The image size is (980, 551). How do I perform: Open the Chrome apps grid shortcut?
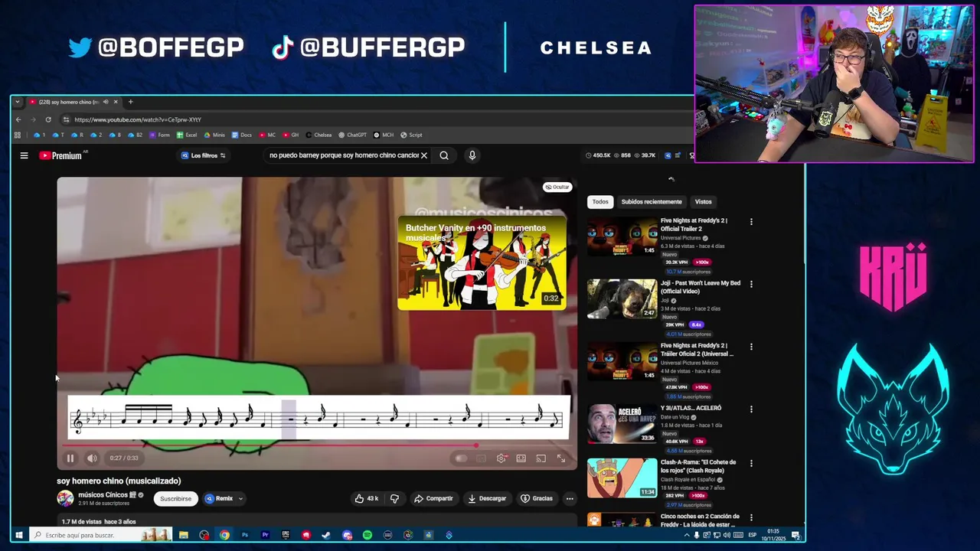coord(17,135)
